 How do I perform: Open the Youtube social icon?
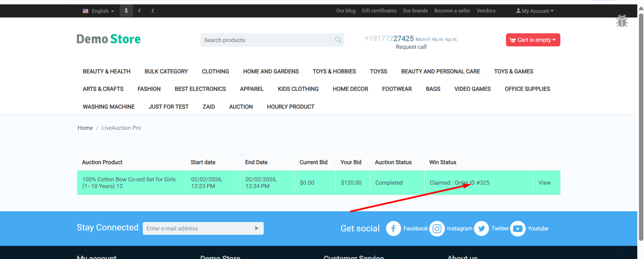[518, 229]
